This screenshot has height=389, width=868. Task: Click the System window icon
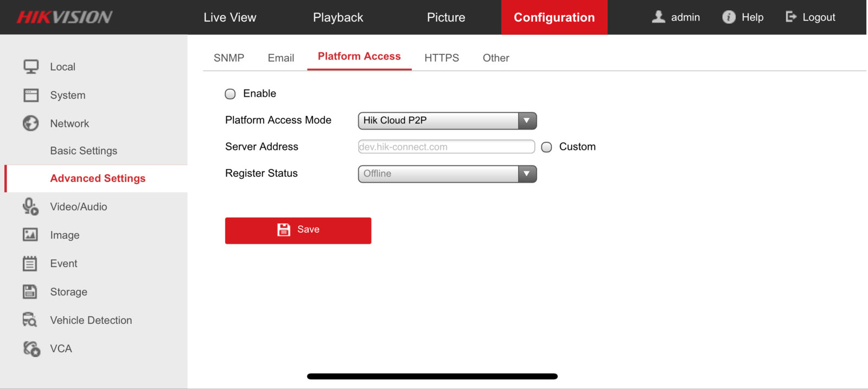click(x=31, y=95)
